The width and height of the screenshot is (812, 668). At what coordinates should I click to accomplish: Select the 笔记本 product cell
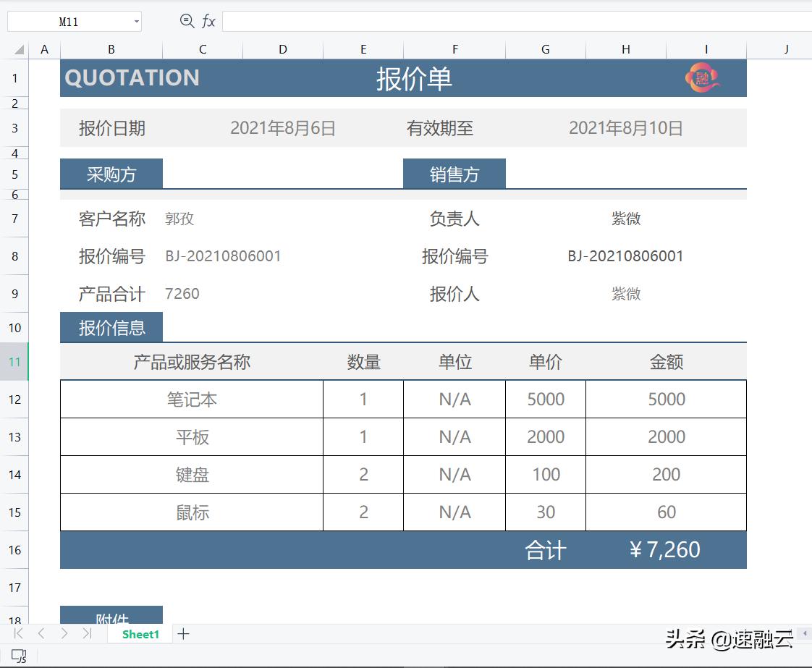[192, 399]
